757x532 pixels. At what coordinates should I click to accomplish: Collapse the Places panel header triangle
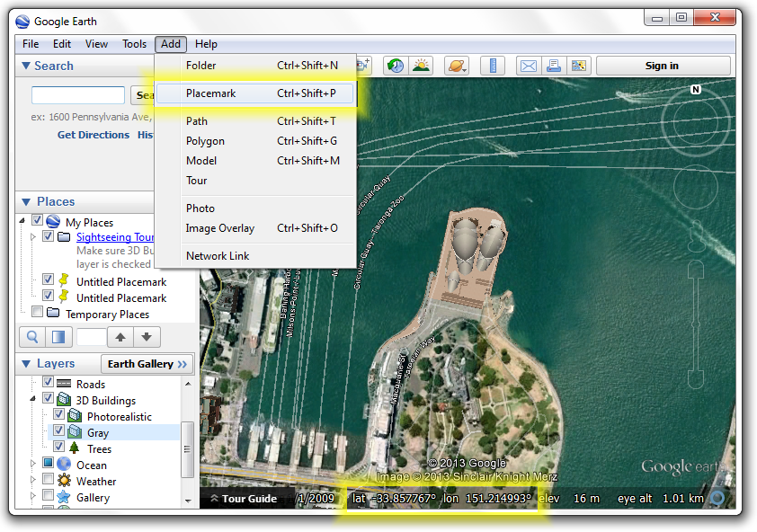[x=25, y=202]
